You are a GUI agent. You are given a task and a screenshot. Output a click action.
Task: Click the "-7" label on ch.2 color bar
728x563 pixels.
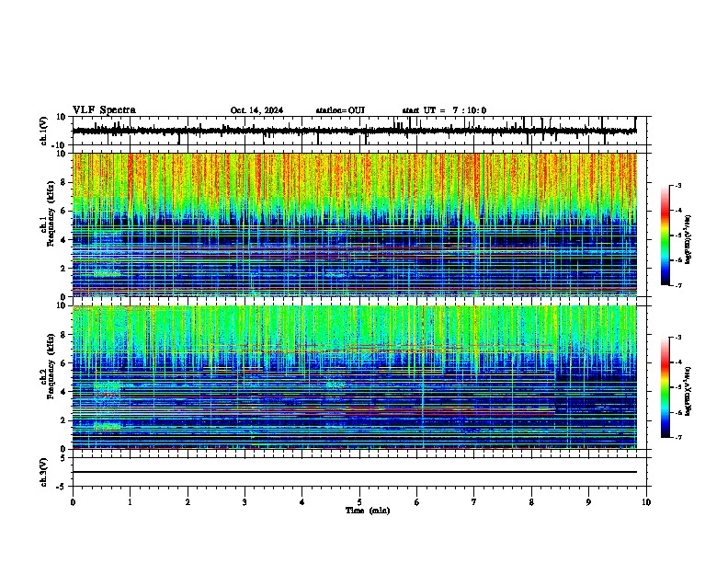(x=677, y=437)
